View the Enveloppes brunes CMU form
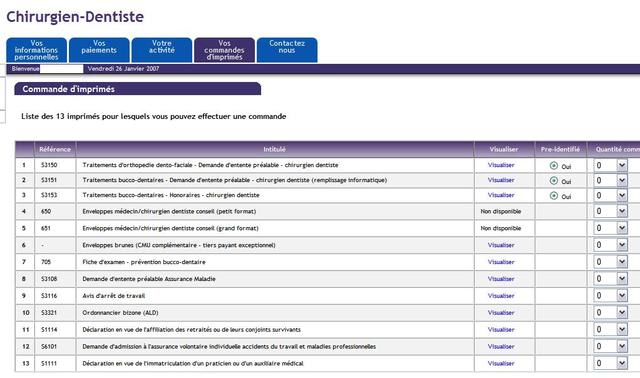 coord(501,245)
